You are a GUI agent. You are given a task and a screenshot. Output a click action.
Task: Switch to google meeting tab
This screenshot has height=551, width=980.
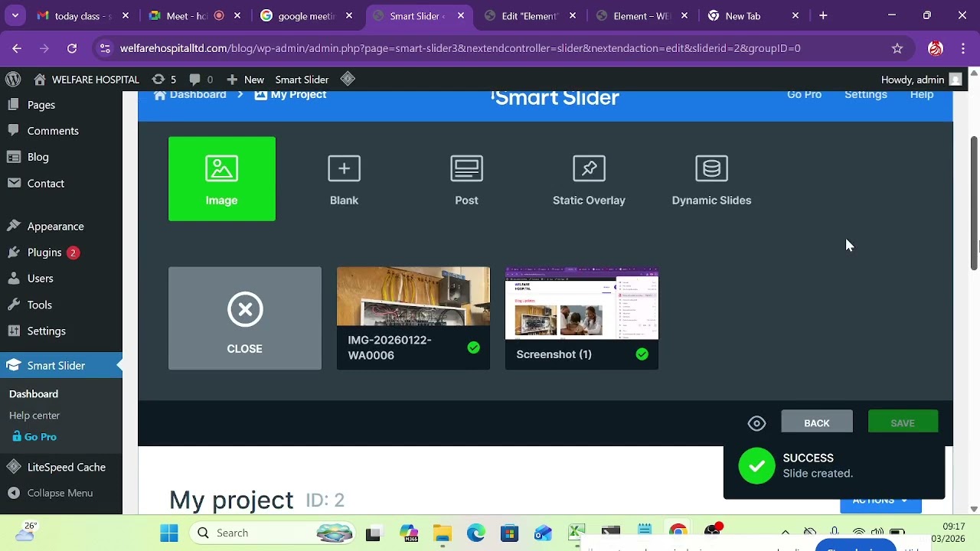click(308, 15)
